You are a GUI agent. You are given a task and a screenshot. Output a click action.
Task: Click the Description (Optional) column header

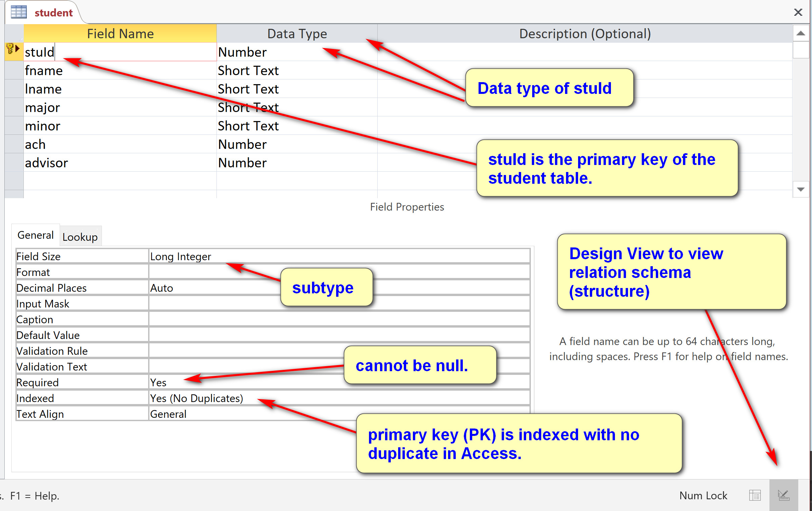585,34
